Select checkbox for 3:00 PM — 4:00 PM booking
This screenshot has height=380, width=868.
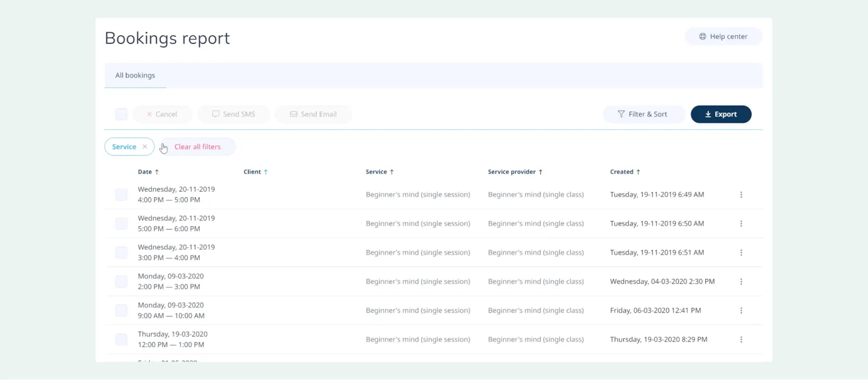click(x=122, y=252)
